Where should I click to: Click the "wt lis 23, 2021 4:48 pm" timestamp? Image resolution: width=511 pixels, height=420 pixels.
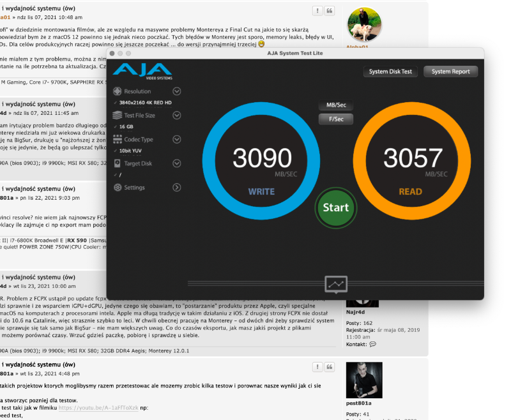pos(50,373)
